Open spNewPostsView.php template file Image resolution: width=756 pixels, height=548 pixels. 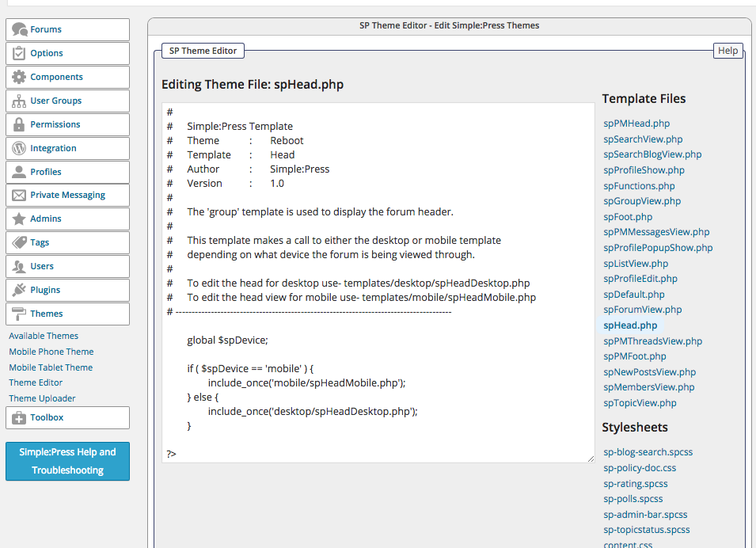tap(649, 372)
